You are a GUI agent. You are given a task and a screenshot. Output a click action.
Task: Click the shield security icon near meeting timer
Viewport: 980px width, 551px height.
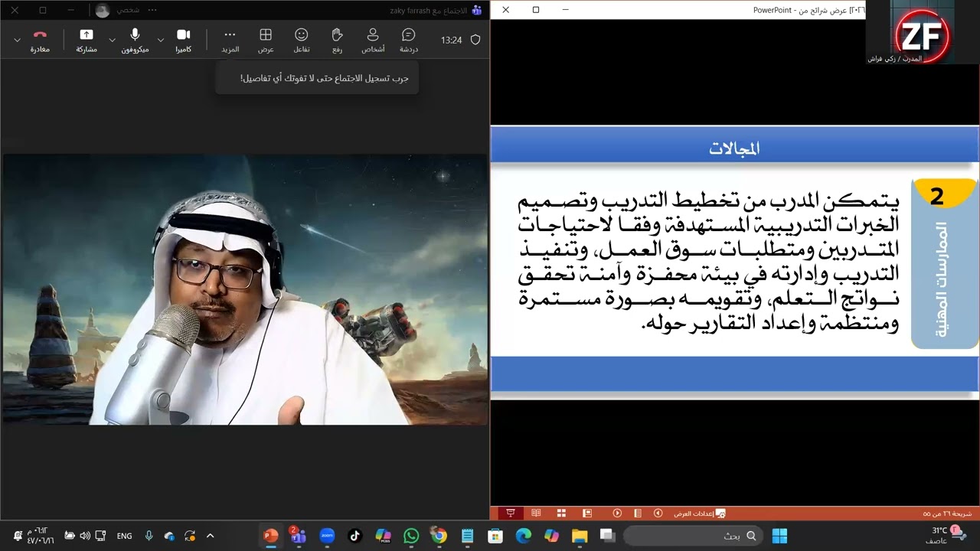click(x=475, y=40)
